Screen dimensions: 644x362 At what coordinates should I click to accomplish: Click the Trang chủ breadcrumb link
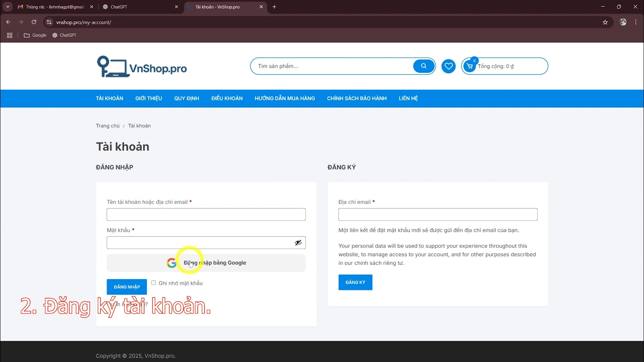(x=108, y=126)
